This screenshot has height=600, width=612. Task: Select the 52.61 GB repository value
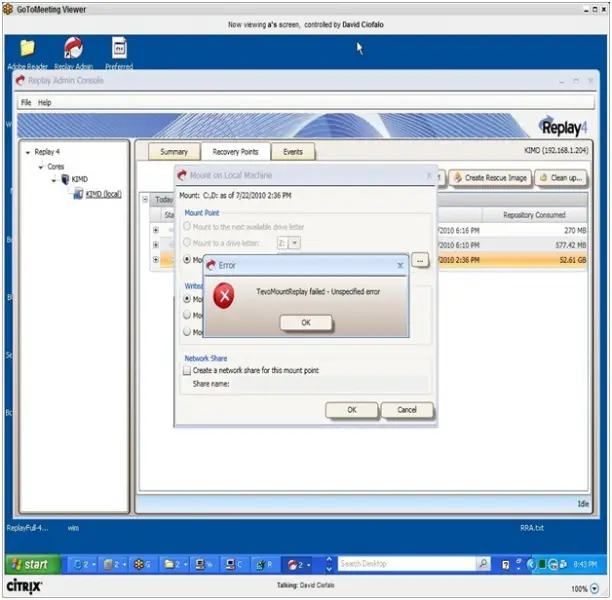pyautogui.click(x=573, y=260)
